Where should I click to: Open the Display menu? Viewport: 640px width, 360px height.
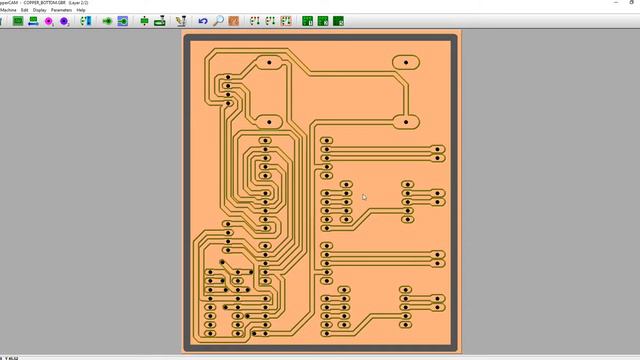pos(40,10)
